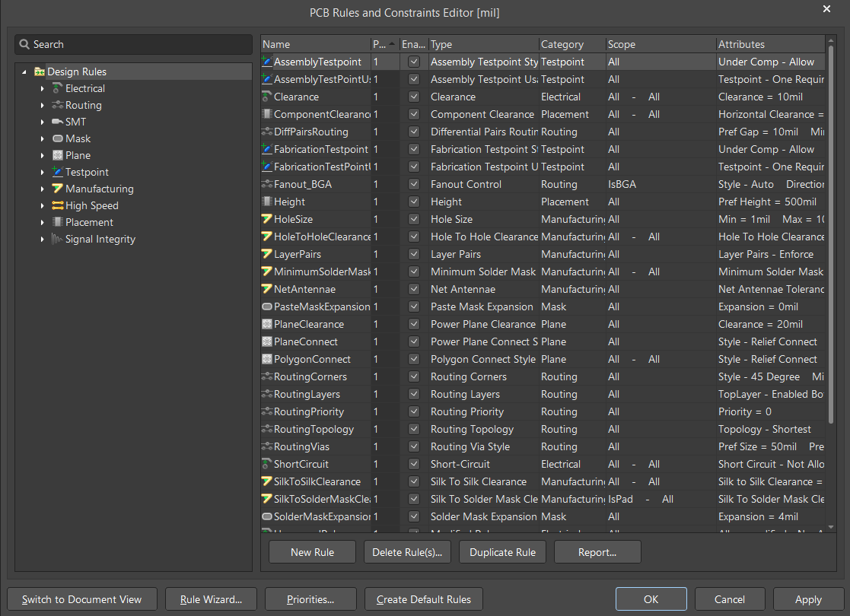This screenshot has width=850, height=616.
Task: Open the Rule Wizard
Action: click(x=211, y=599)
